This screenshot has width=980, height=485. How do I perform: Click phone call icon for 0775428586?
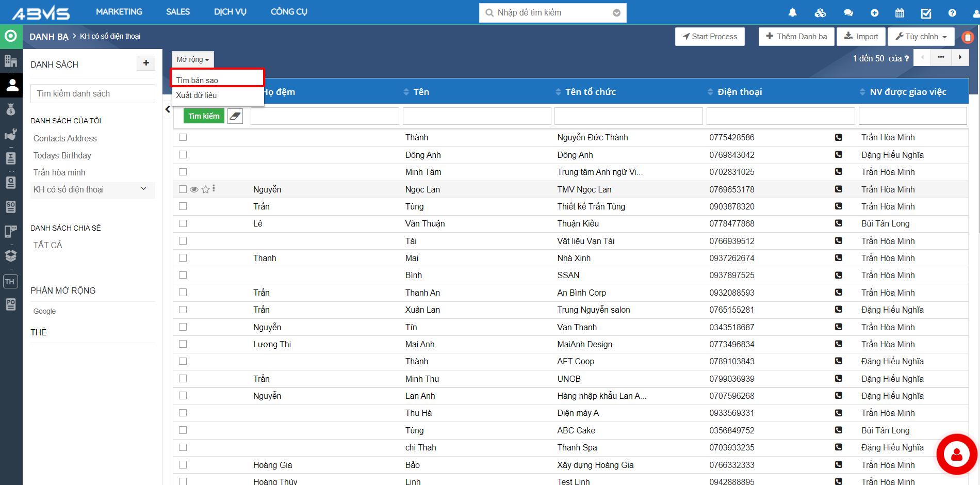point(838,137)
